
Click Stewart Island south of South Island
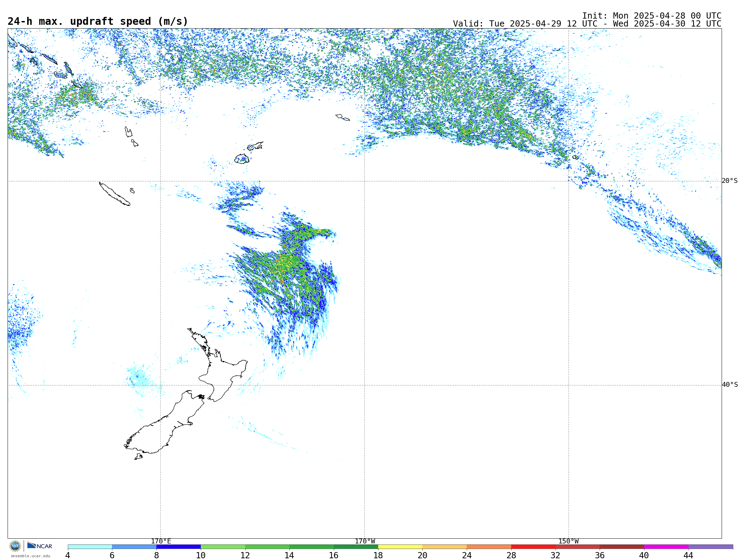pos(138,457)
